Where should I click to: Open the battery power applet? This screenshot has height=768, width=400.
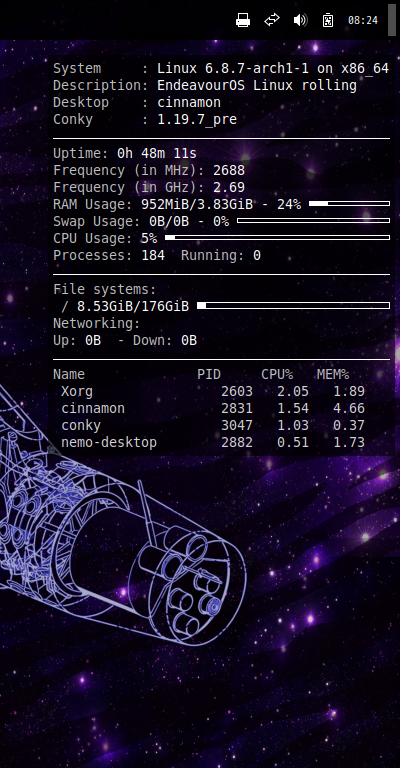tap(328, 20)
